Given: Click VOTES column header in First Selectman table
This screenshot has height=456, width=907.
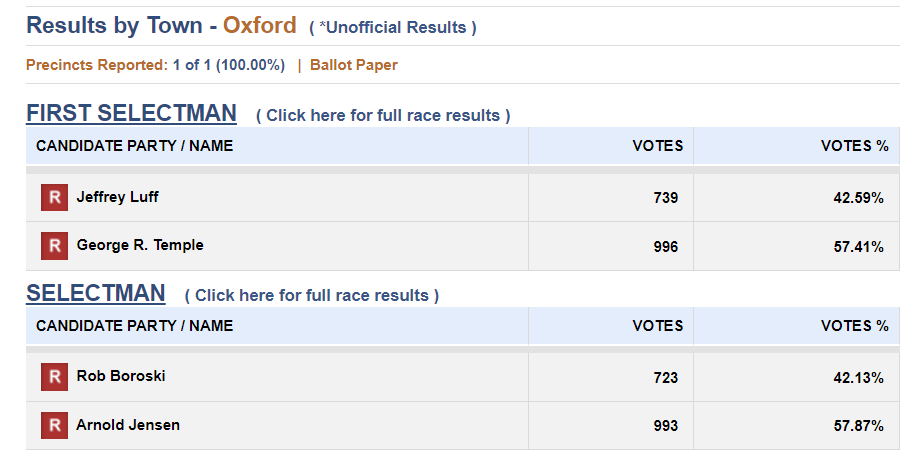Looking at the screenshot, I should coord(658,146).
